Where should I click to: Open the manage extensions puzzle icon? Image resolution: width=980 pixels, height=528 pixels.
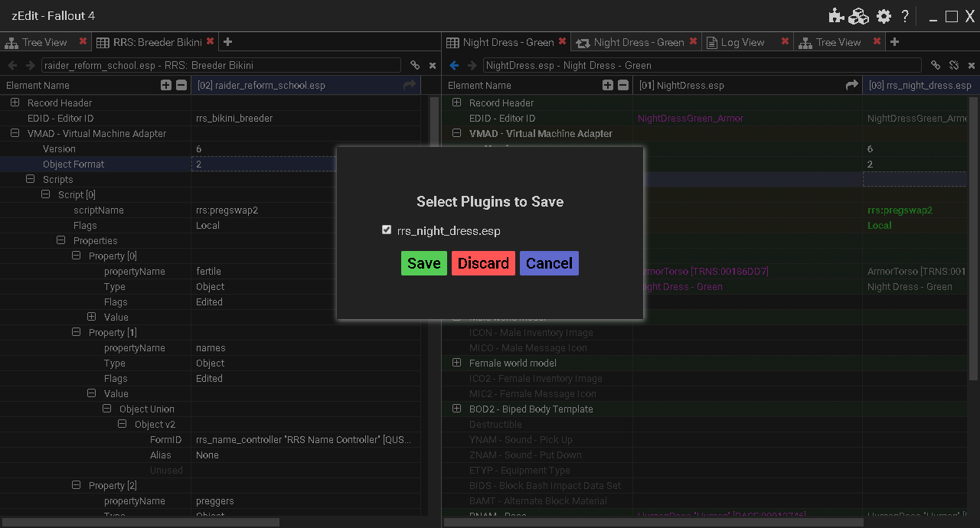[x=836, y=16]
